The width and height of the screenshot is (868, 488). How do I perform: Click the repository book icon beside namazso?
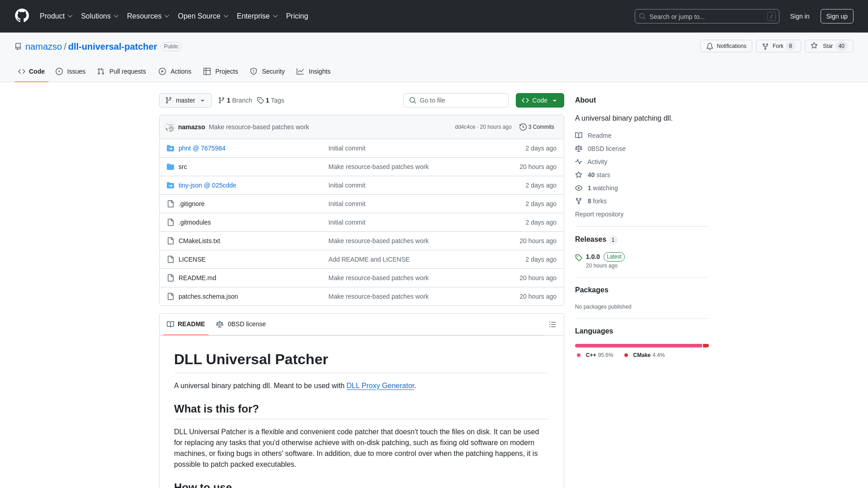click(18, 47)
